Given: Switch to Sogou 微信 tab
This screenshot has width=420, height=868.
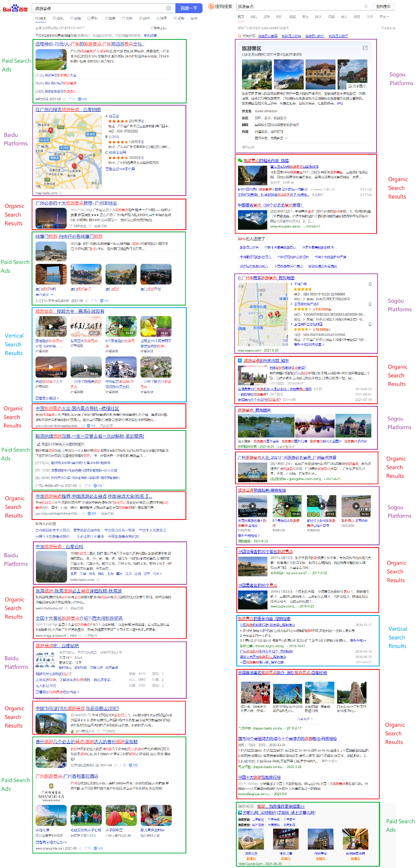Looking at the screenshot, I should pos(254,17).
